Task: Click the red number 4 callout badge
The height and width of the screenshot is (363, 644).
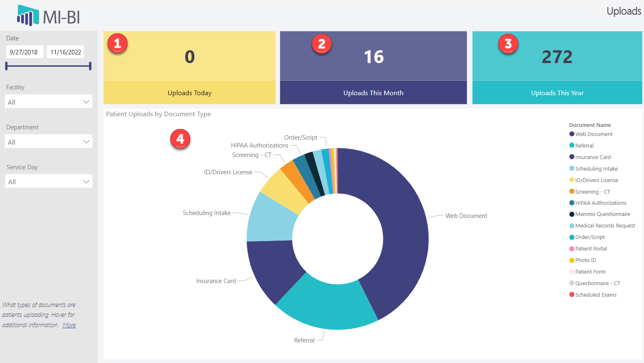Action: (x=180, y=139)
